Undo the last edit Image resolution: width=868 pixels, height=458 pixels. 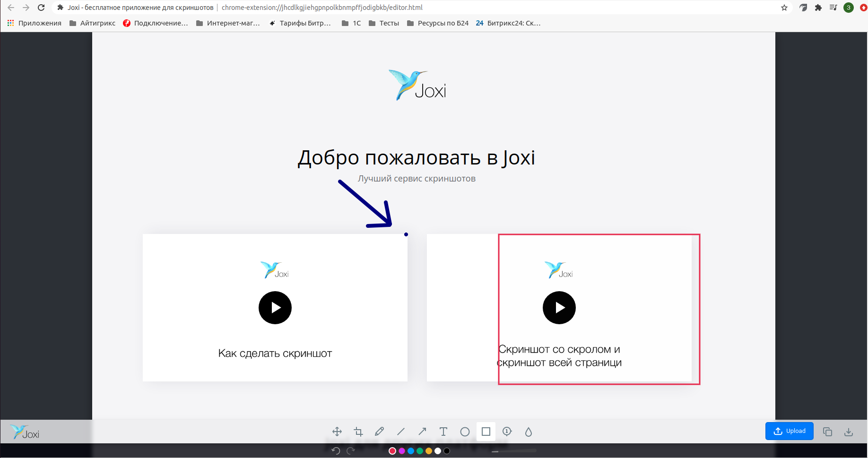tap(336, 451)
